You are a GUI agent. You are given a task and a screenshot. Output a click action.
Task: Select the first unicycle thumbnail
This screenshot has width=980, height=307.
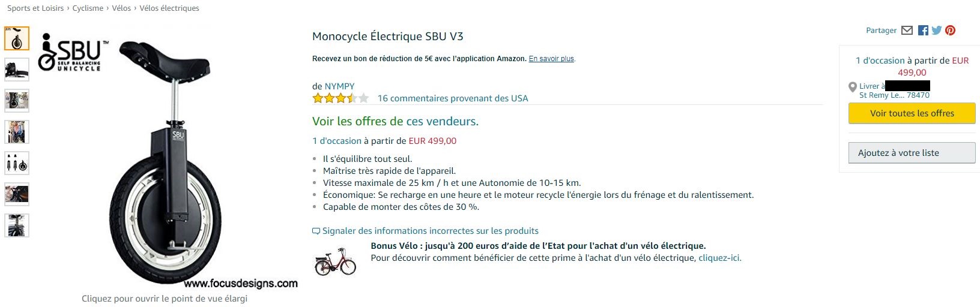pyautogui.click(x=17, y=39)
